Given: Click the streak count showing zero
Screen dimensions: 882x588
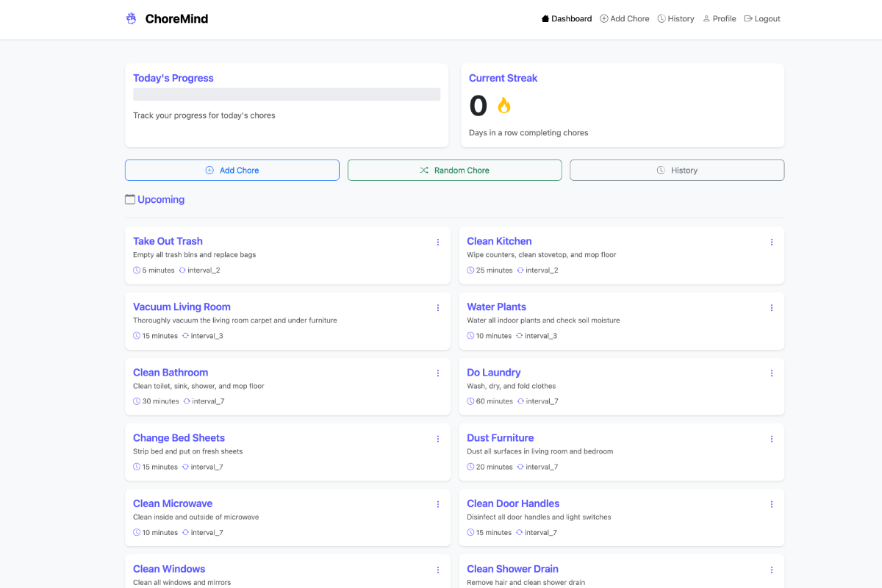Looking at the screenshot, I should [x=478, y=105].
